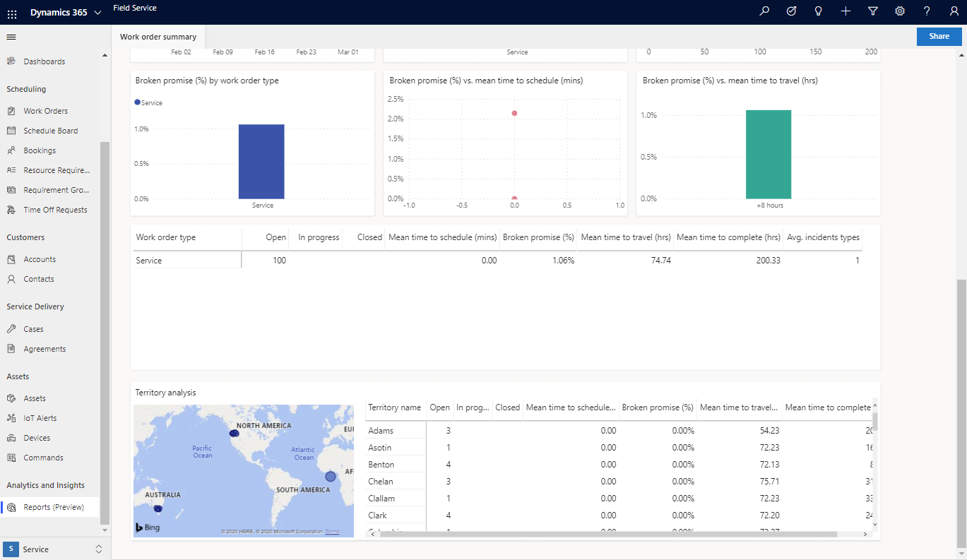Open Agreements in sidebar
The image size is (967, 560).
click(45, 349)
